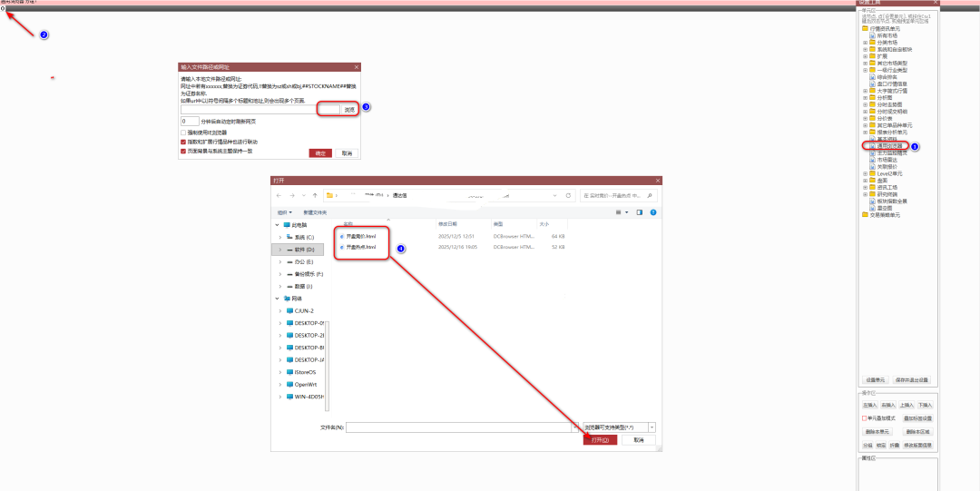Toggle the preview pane icon in Open dialog
Image resolution: width=980 pixels, height=491 pixels.
[x=639, y=212]
